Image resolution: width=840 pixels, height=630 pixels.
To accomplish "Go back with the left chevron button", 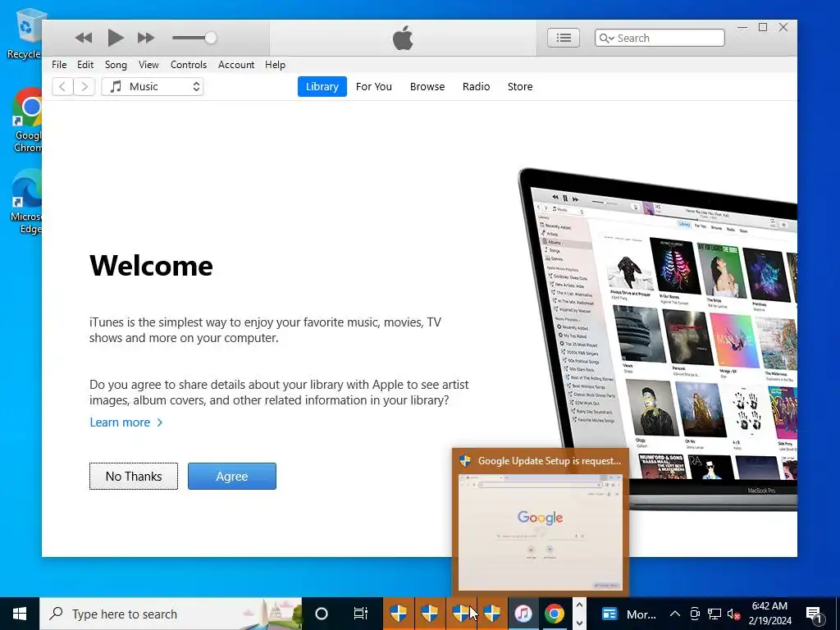I will coord(62,86).
